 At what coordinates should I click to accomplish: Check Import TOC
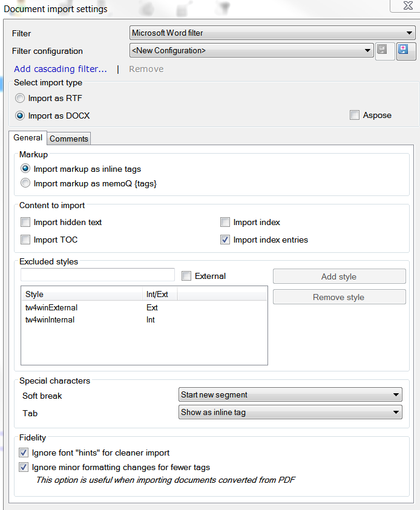25,240
